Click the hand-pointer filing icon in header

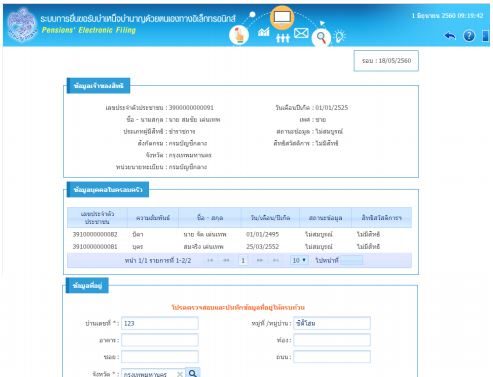[x=239, y=35]
